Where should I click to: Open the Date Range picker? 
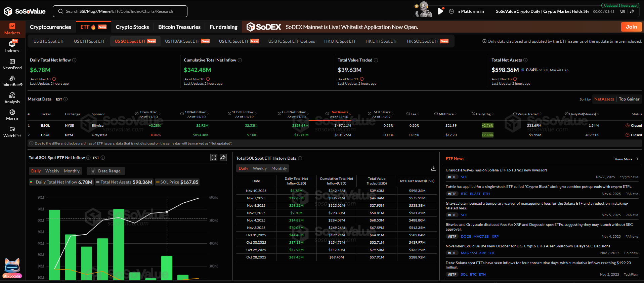pyautogui.click(x=106, y=171)
